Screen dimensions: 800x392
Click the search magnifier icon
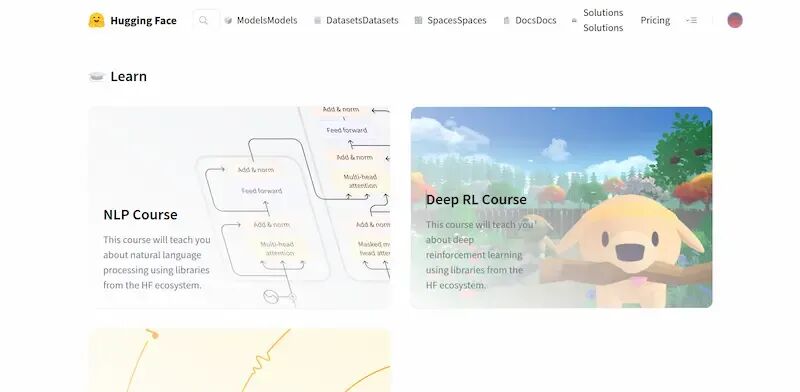[203, 20]
